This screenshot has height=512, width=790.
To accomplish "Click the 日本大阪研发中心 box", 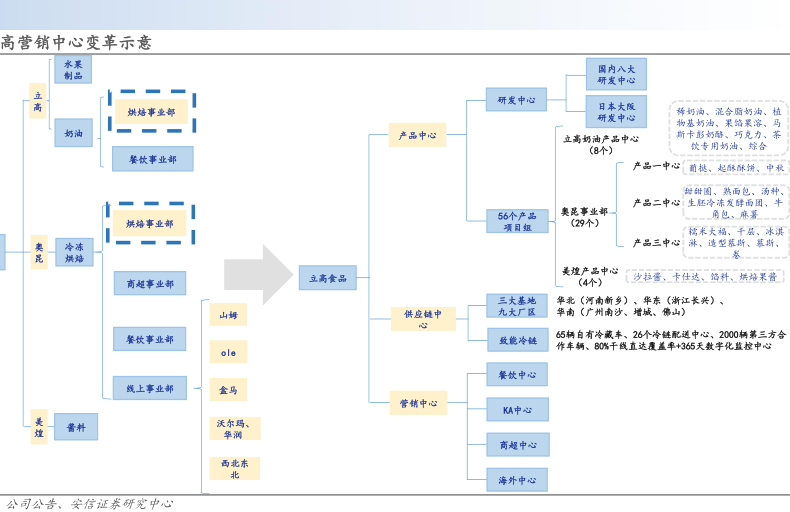I will point(616,111).
